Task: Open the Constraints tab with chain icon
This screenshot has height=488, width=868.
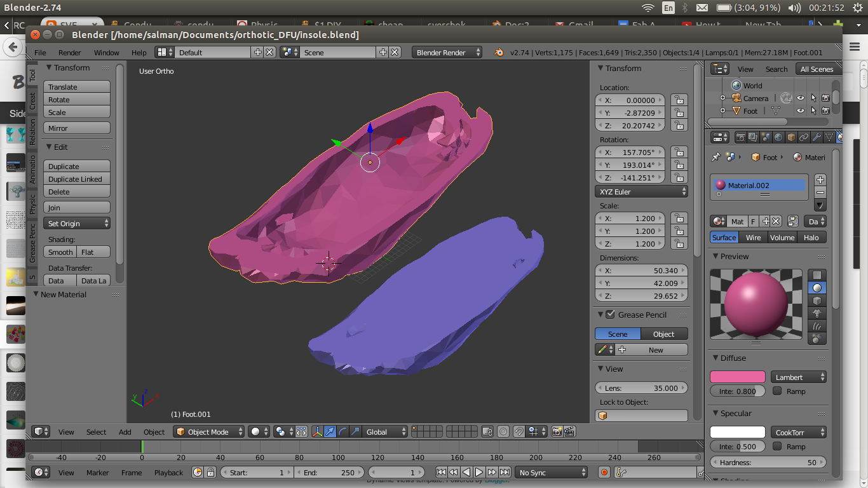Action: (x=804, y=138)
